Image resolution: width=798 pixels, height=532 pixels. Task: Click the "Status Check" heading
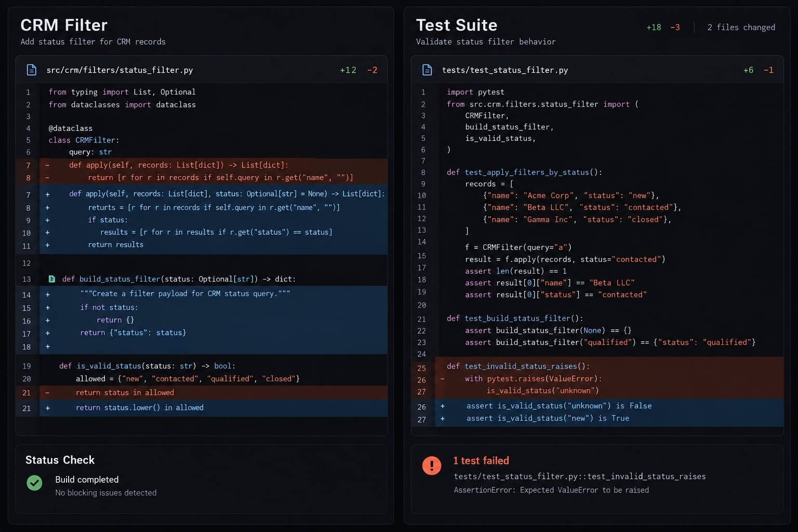click(60, 460)
